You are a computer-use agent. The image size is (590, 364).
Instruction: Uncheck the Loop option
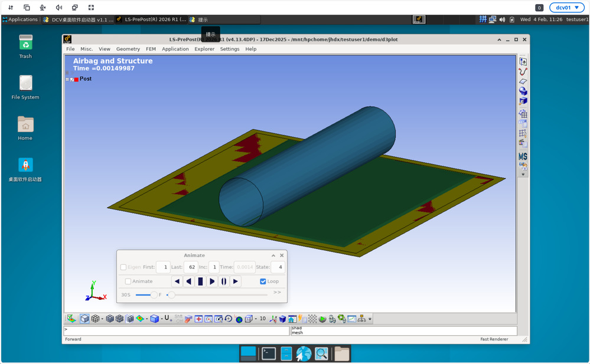click(x=263, y=281)
